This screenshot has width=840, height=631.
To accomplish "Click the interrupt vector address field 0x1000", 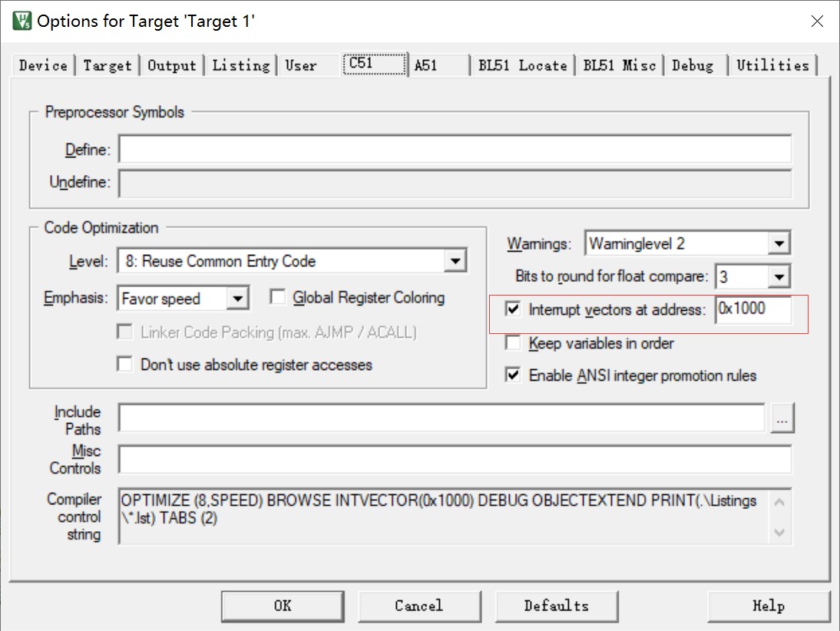I will (x=752, y=309).
